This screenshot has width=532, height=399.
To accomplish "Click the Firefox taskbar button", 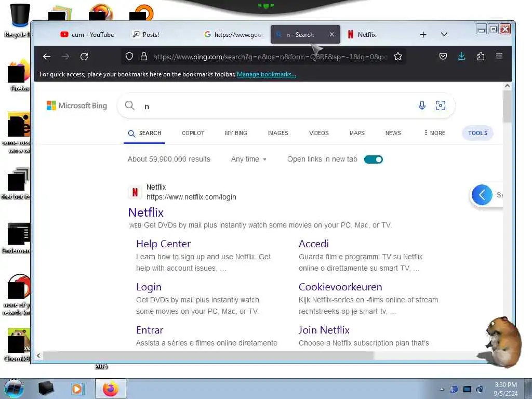I will tap(111, 389).
